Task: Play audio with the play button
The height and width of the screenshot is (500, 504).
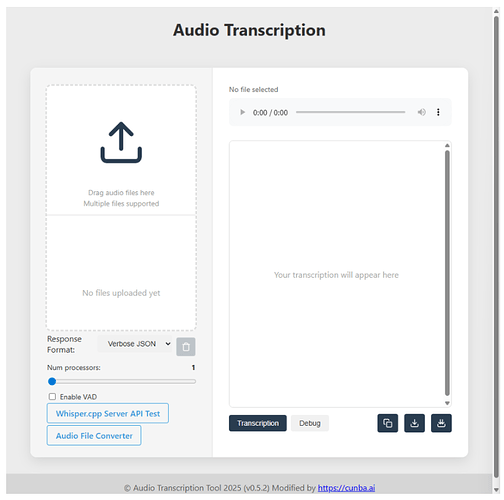Action: point(243,112)
